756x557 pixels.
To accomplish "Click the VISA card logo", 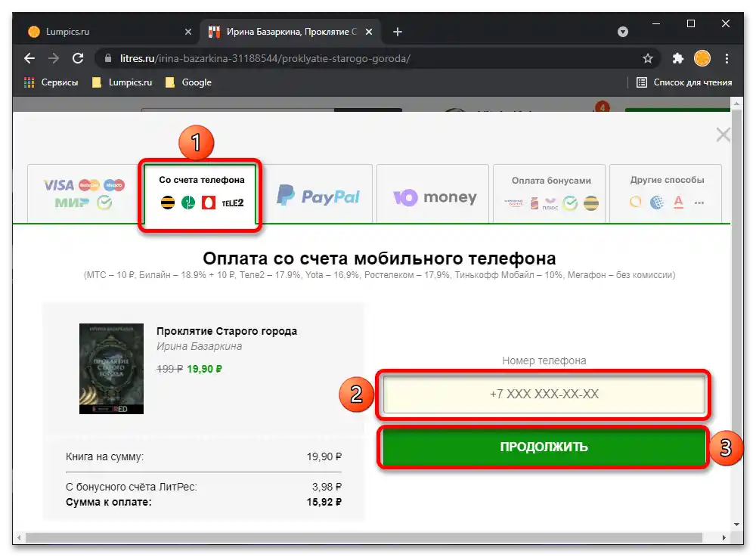I will click(x=58, y=185).
